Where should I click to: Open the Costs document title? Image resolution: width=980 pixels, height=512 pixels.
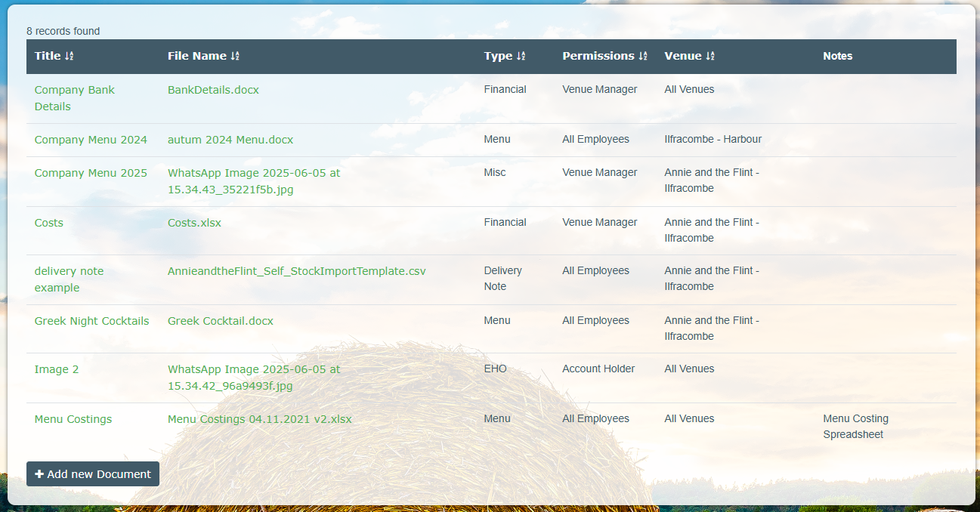[49, 223]
